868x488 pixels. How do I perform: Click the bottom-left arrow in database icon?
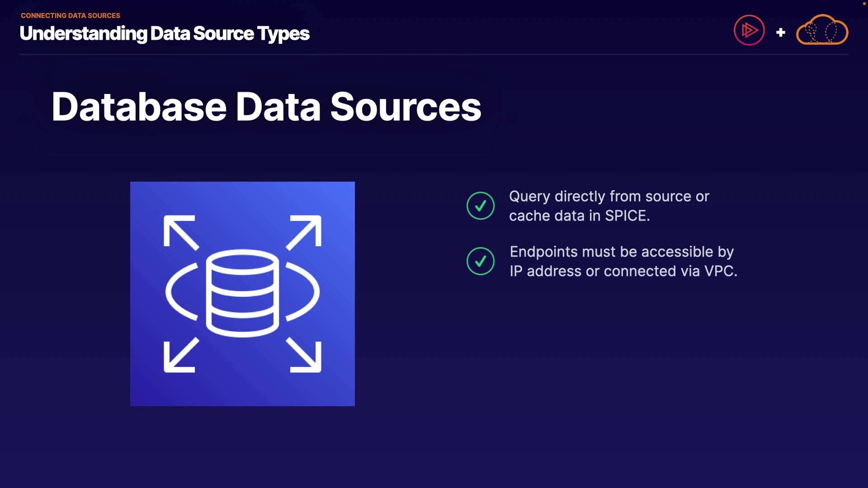(180, 356)
